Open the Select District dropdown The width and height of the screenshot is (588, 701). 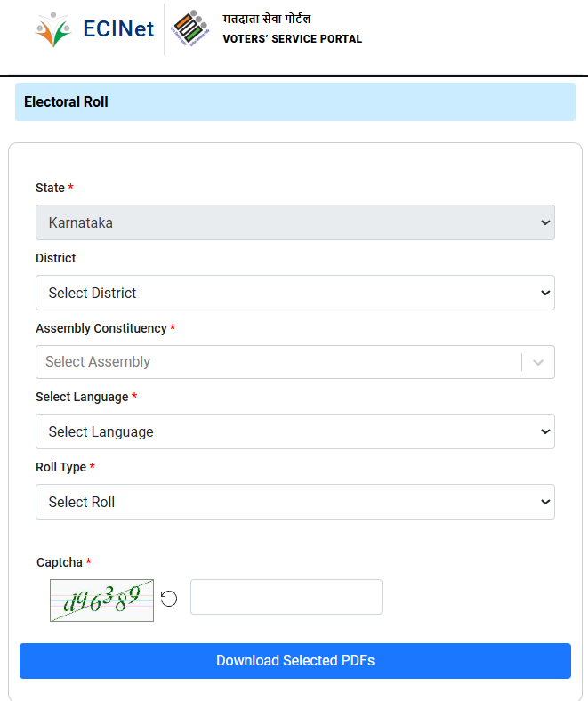[x=294, y=293]
